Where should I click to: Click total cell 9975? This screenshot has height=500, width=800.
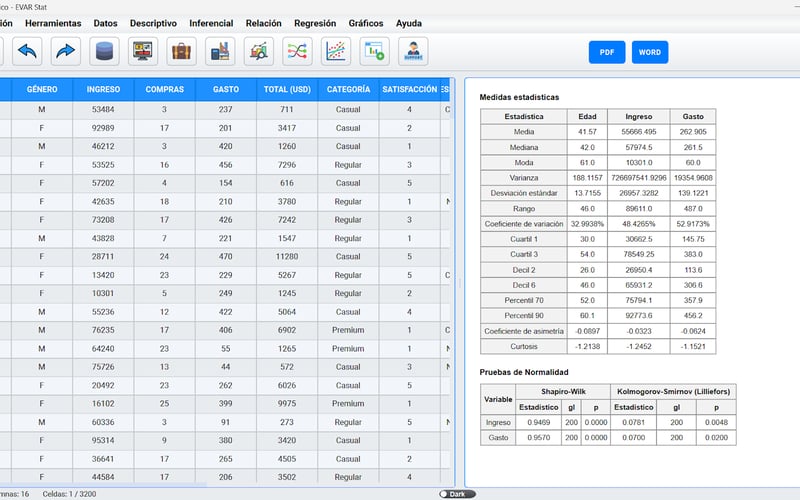287,404
